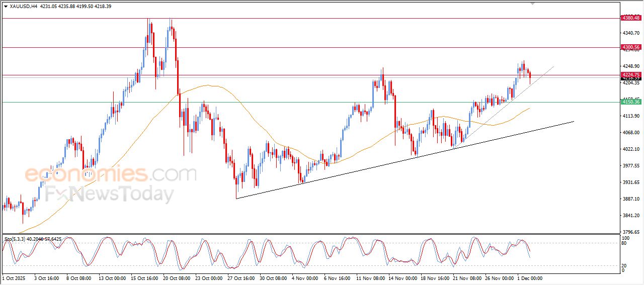Screen dimensions: 644x285
Task: Select the red 4224.75 price label
Action: coord(630,75)
